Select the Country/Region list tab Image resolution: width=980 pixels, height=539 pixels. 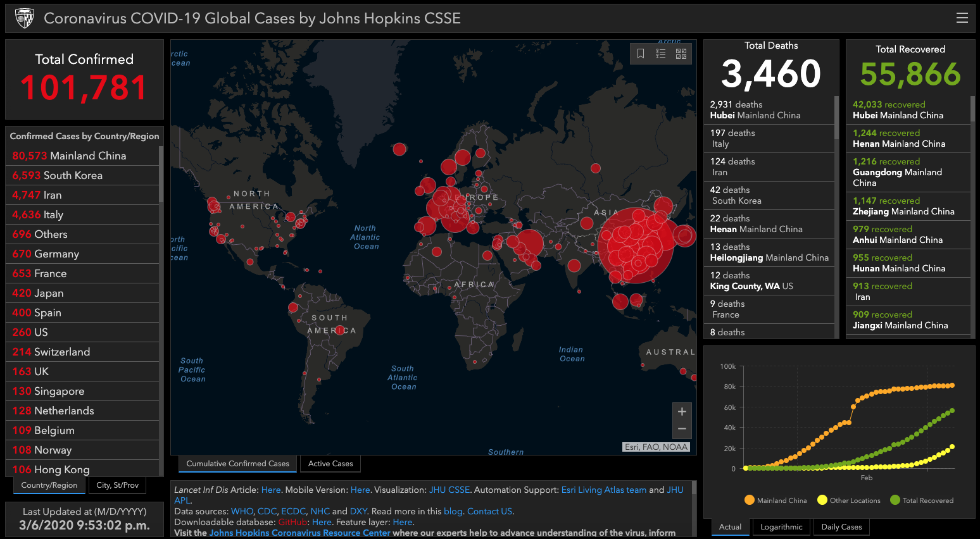click(x=49, y=485)
